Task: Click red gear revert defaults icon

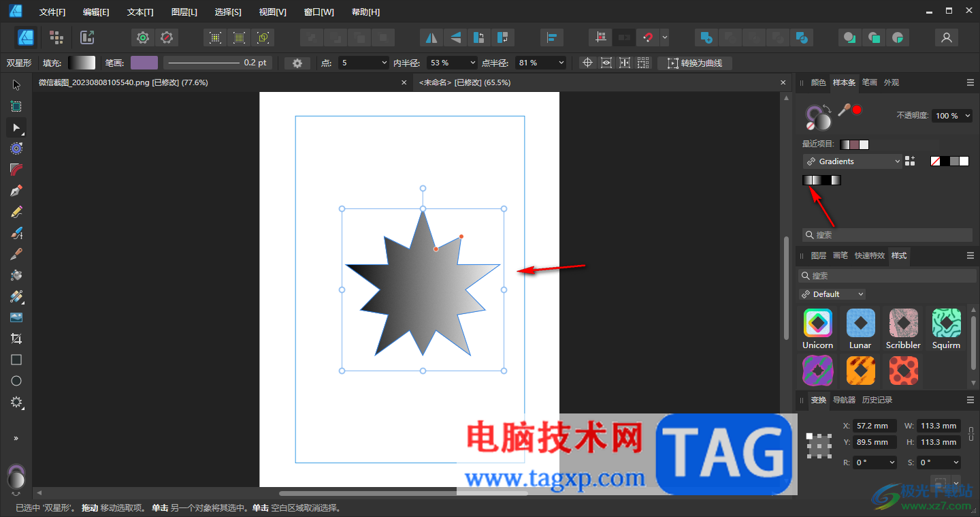Action: coord(167,37)
